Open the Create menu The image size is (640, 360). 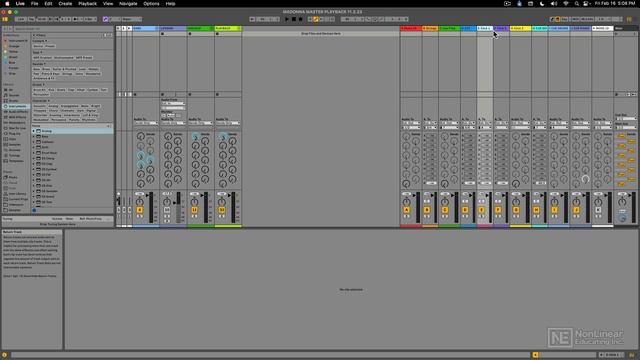point(65,4)
